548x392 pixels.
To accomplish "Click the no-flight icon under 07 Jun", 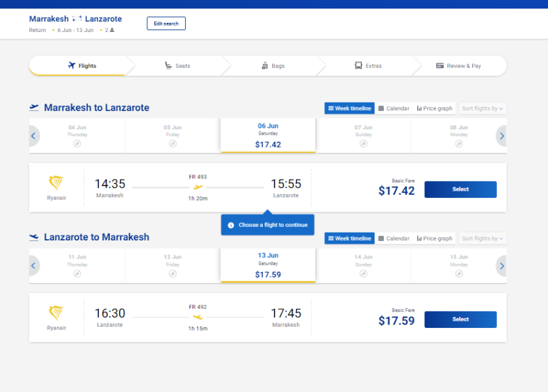I will point(364,144).
